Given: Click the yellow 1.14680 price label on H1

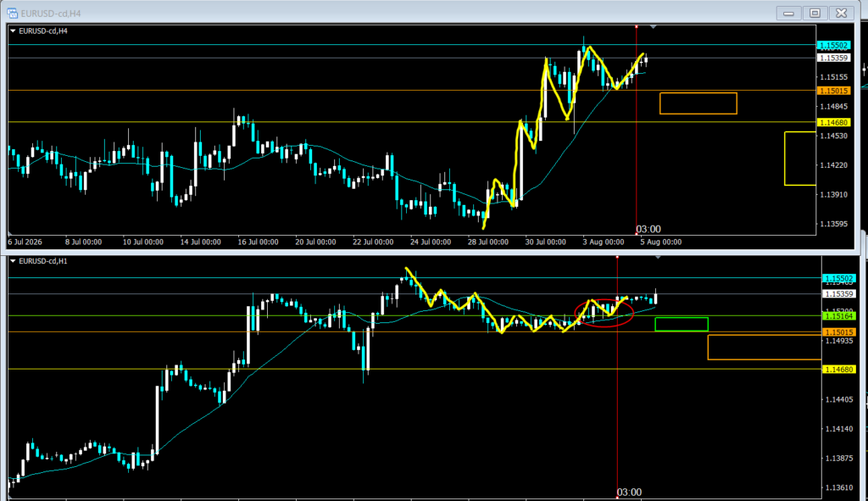Looking at the screenshot, I should pyautogui.click(x=839, y=370).
